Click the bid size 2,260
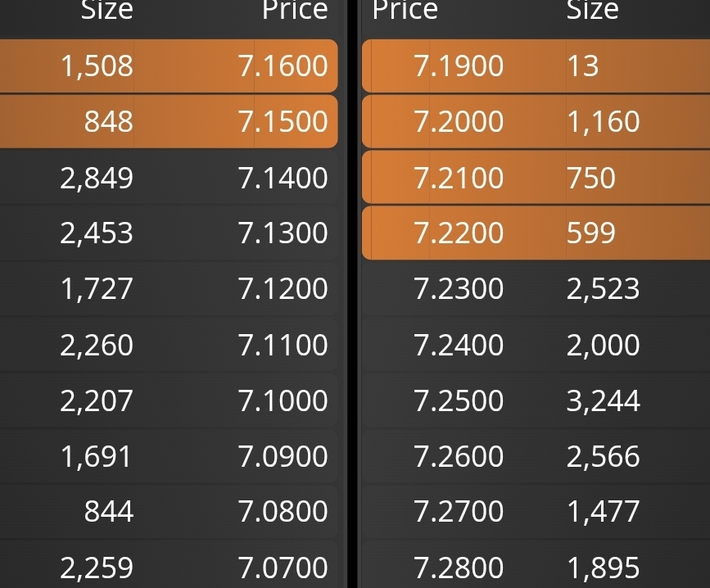Image resolution: width=710 pixels, height=588 pixels. pyautogui.click(x=97, y=345)
